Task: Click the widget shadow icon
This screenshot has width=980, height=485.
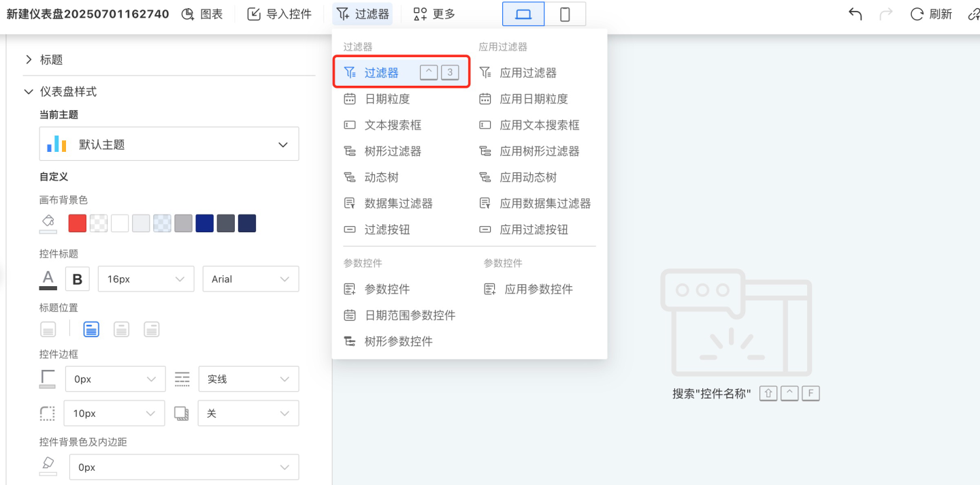Action: coord(182,413)
